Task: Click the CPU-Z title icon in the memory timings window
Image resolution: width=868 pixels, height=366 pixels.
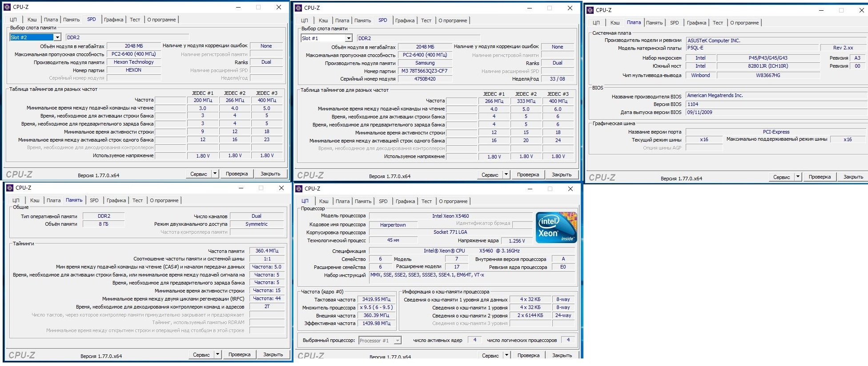Action: point(10,188)
